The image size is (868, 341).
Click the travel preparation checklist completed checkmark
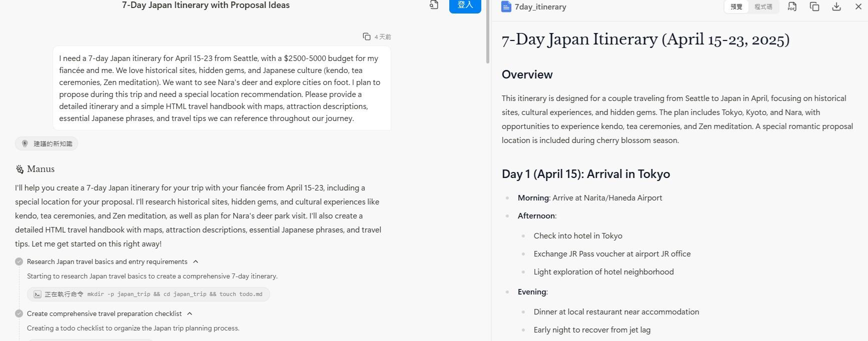(19, 313)
